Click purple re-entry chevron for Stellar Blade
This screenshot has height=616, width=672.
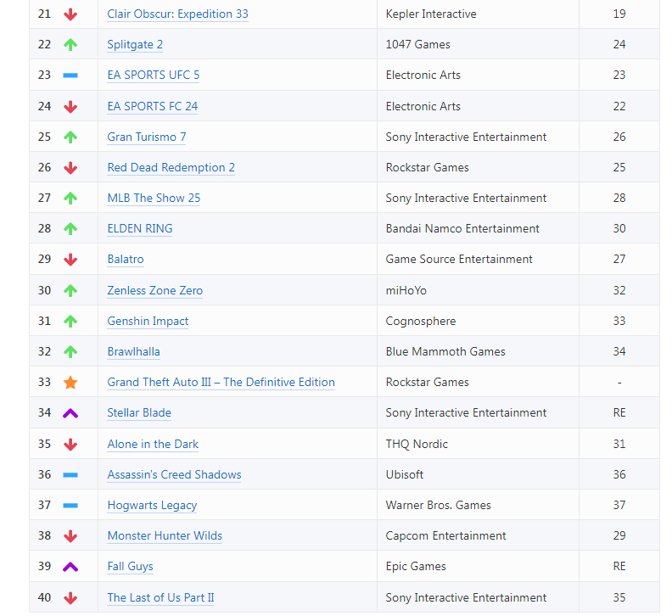tap(70, 414)
